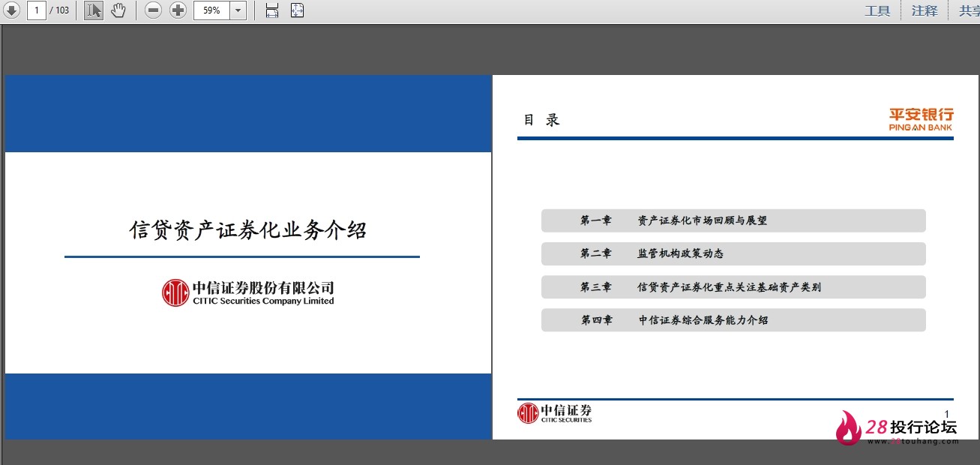This screenshot has height=465, width=980.
Task: Select the text selection cursor tool
Action: [94, 10]
